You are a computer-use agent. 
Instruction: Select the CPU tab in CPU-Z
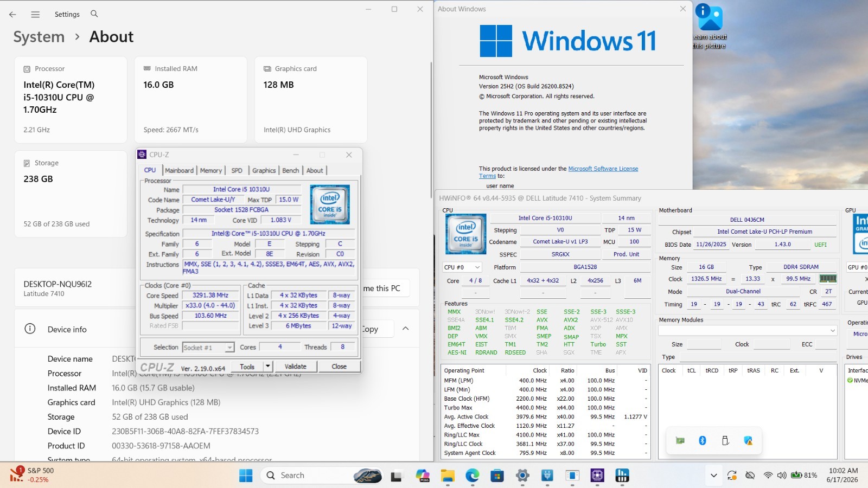coord(150,170)
